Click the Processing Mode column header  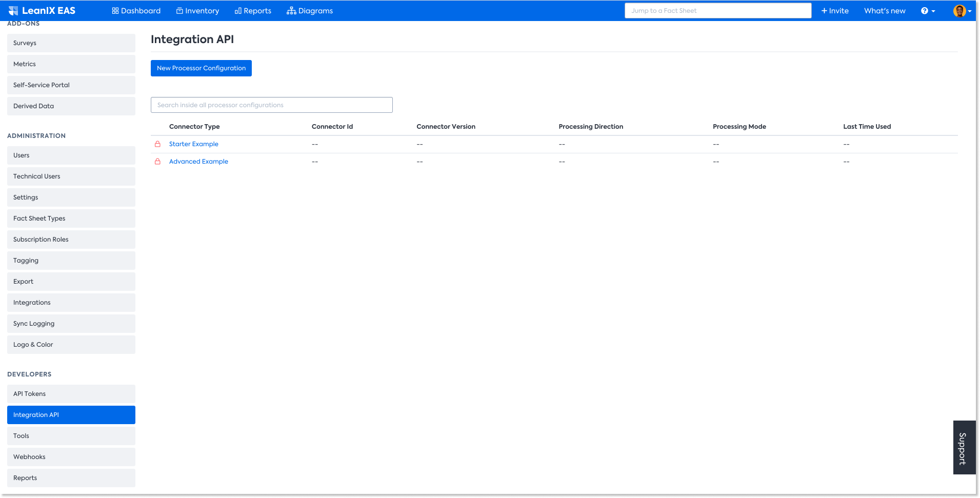point(739,127)
